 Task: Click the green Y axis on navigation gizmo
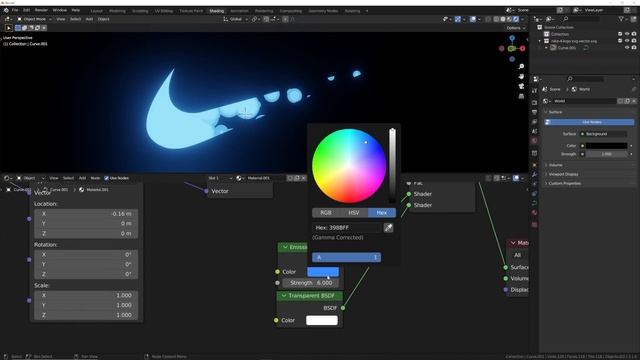click(512, 49)
